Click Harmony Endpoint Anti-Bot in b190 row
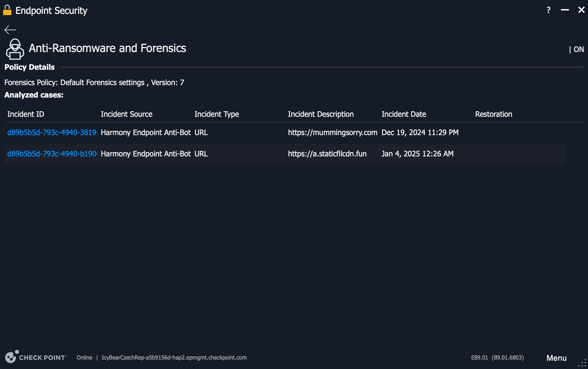The image size is (588, 369). pyautogui.click(x=146, y=154)
